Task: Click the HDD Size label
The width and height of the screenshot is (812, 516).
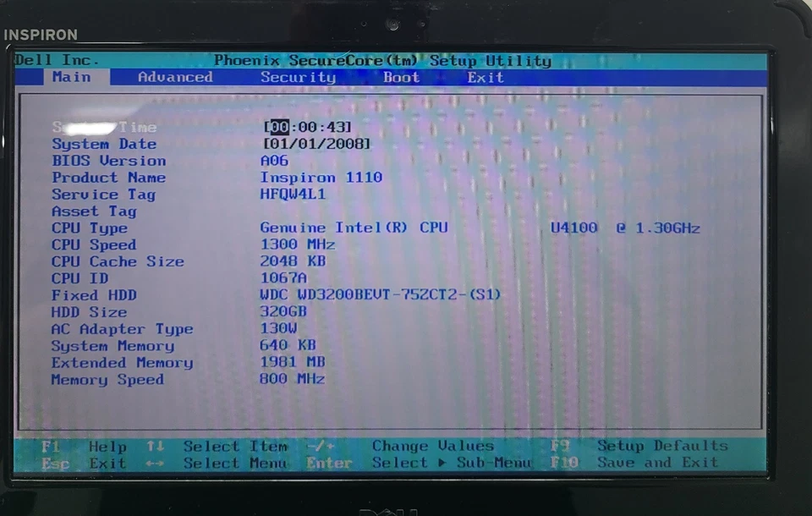Action: 89,312
